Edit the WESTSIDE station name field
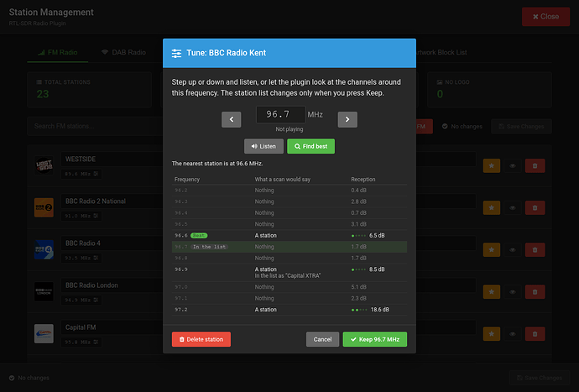The height and width of the screenshot is (392, 579). point(112,159)
